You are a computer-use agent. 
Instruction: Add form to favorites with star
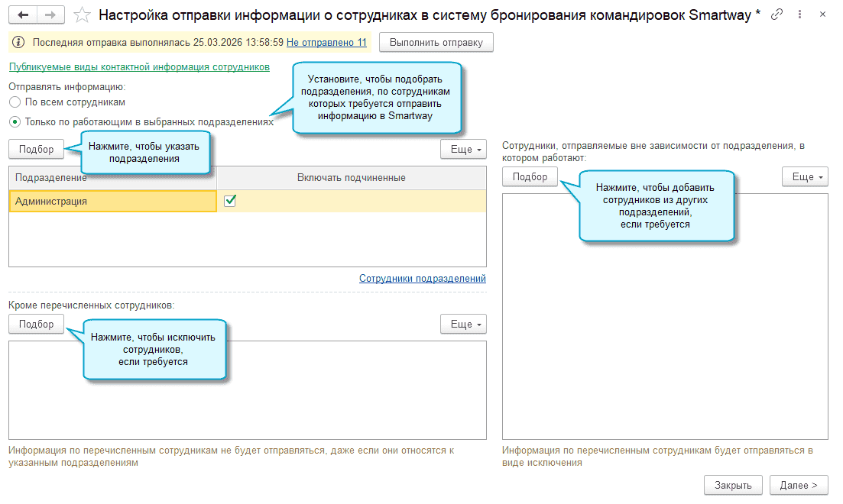pos(82,15)
